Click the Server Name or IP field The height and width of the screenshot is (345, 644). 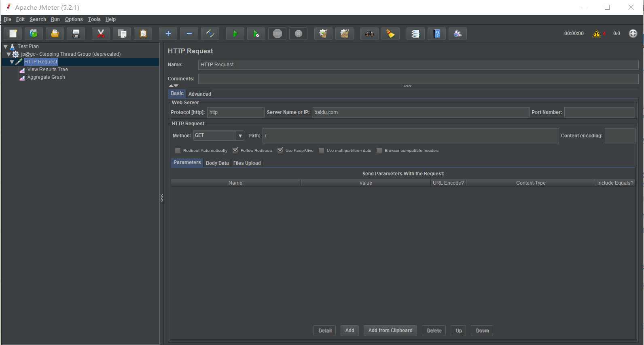[420, 112]
